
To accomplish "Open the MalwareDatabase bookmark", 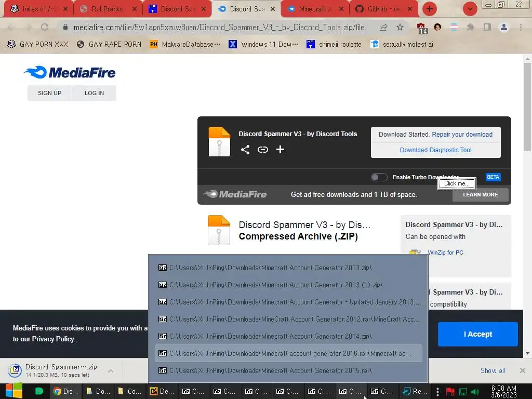I will (185, 44).
